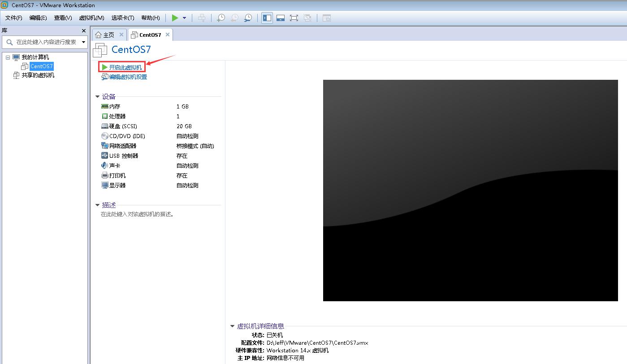Switch to the 主页 tab
627x364 pixels.
[x=109, y=35]
